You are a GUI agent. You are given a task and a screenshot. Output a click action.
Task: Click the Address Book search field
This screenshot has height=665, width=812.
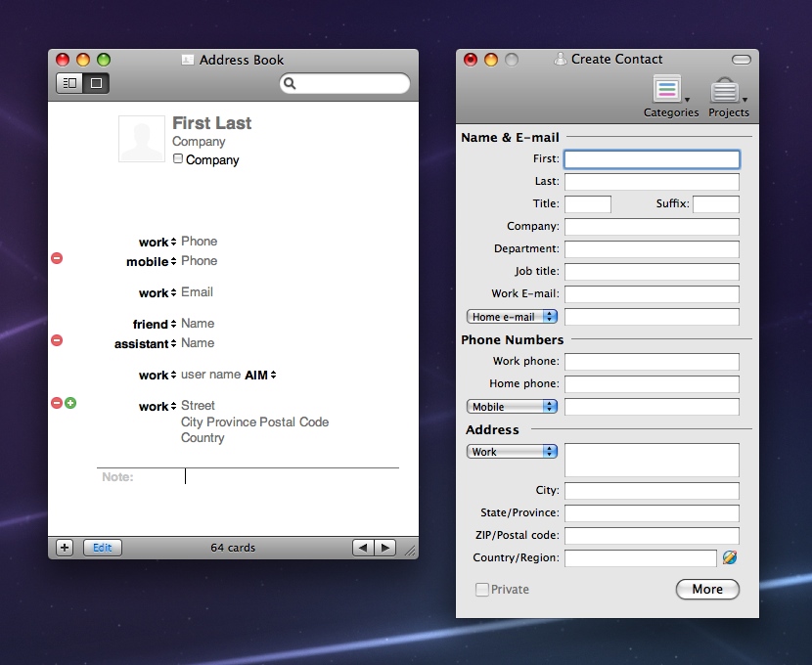[350, 84]
